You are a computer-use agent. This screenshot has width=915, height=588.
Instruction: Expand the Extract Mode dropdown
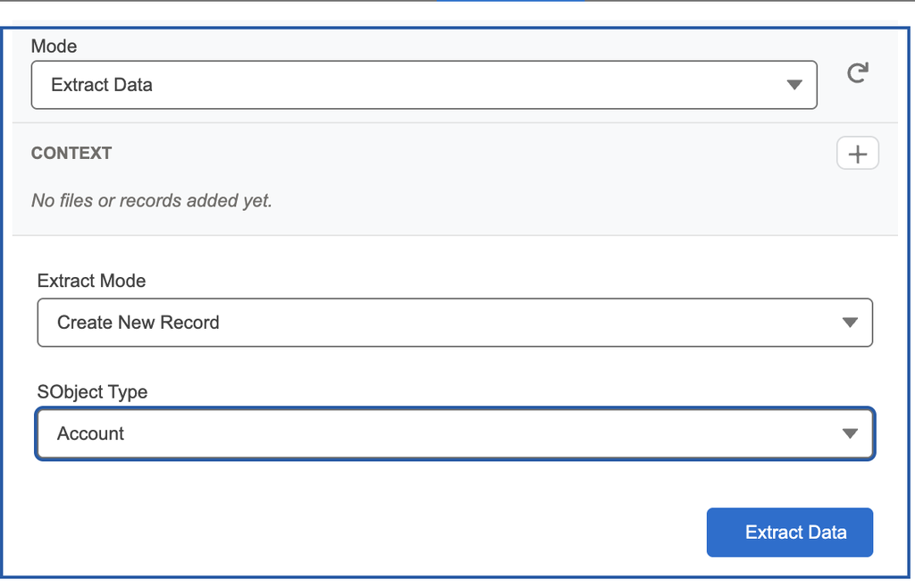click(x=454, y=323)
